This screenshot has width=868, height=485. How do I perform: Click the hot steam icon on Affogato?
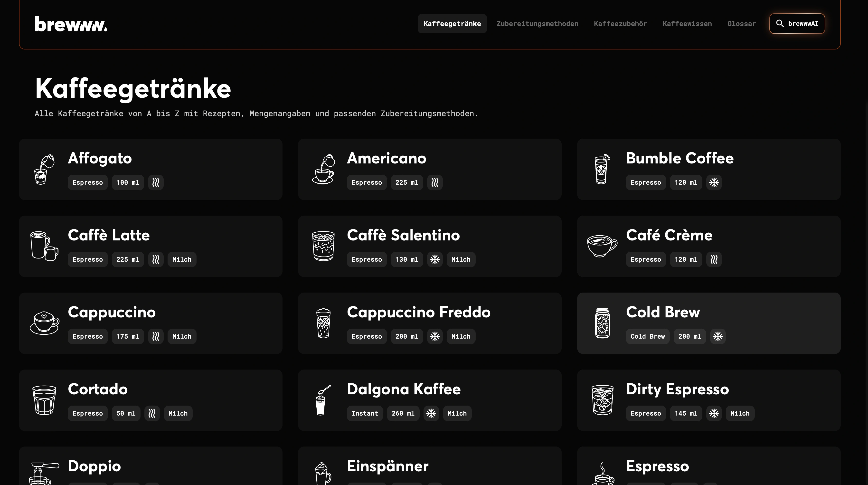(x=156, y=182)
